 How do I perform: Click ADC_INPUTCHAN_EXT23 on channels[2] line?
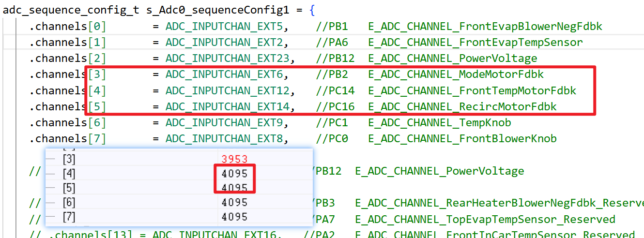point(230,59)
